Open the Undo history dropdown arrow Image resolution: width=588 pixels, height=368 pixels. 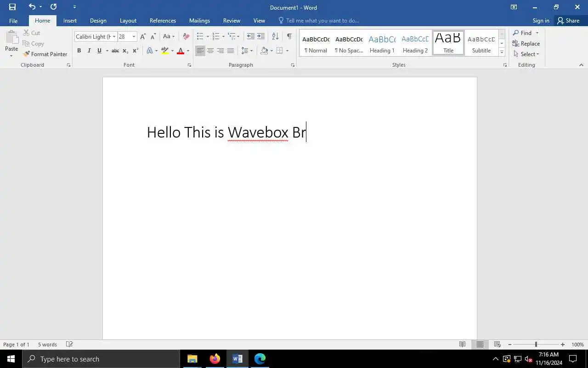(40, 7)
